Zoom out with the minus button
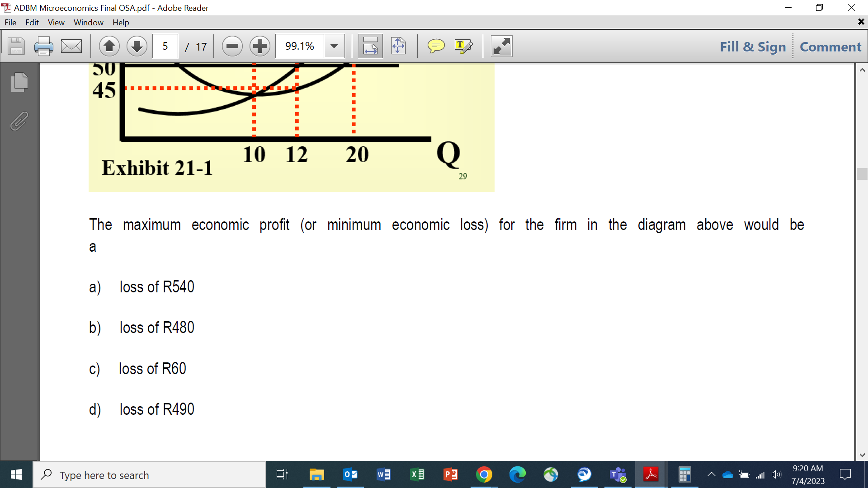Image resolution: width=868 pixels, height=488 pixels. coord(232,46)
